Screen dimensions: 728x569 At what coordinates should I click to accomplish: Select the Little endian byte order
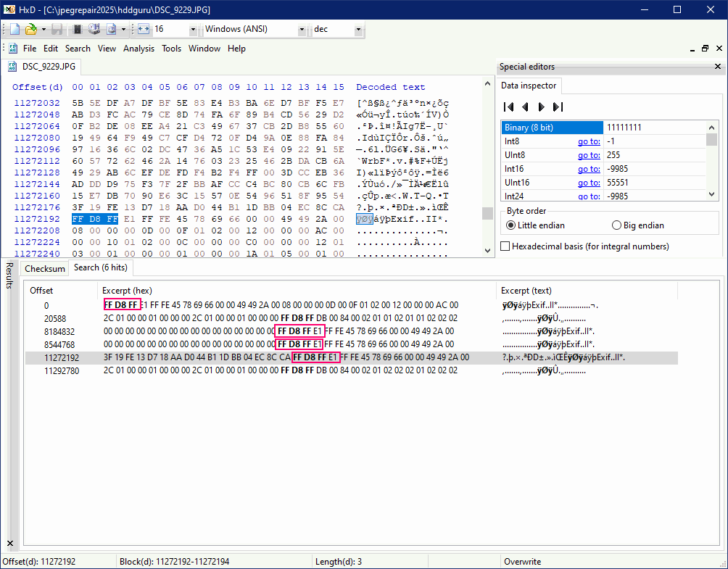(x=535, y=225)
